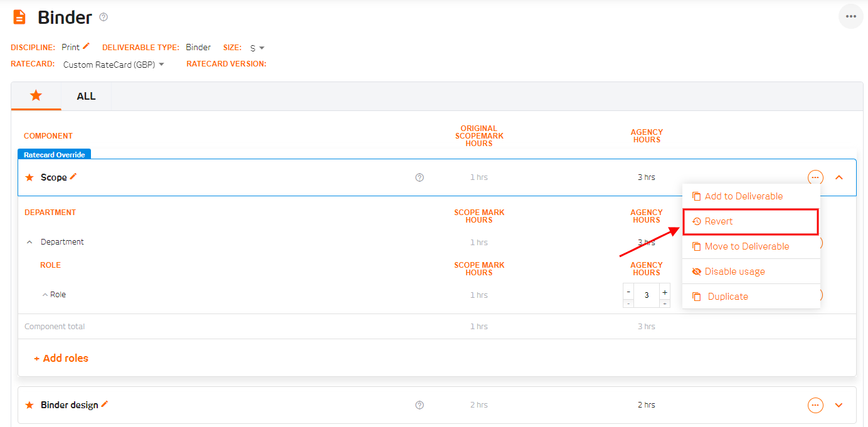Image resolution: width=868 pixels, height=427 pixels.
Task: Click the help icon in the Scope row
Action: tap(420, 177)
